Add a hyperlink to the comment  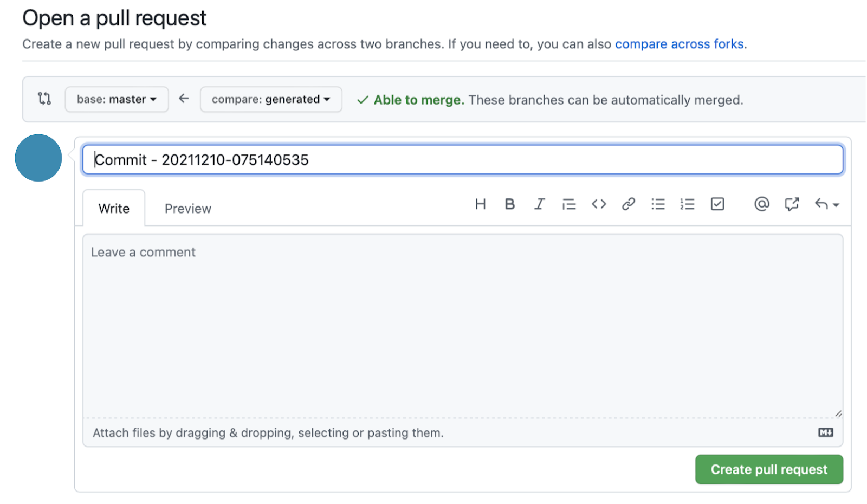point(629,204)
